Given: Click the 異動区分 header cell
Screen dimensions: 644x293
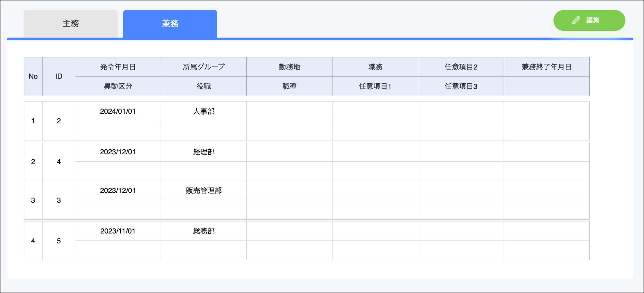Looking at the screenshot, I should [118, 86].
